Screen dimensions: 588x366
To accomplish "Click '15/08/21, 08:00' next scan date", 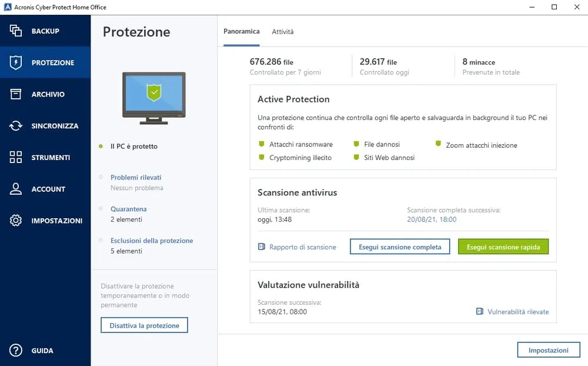I will coord(282,311).
